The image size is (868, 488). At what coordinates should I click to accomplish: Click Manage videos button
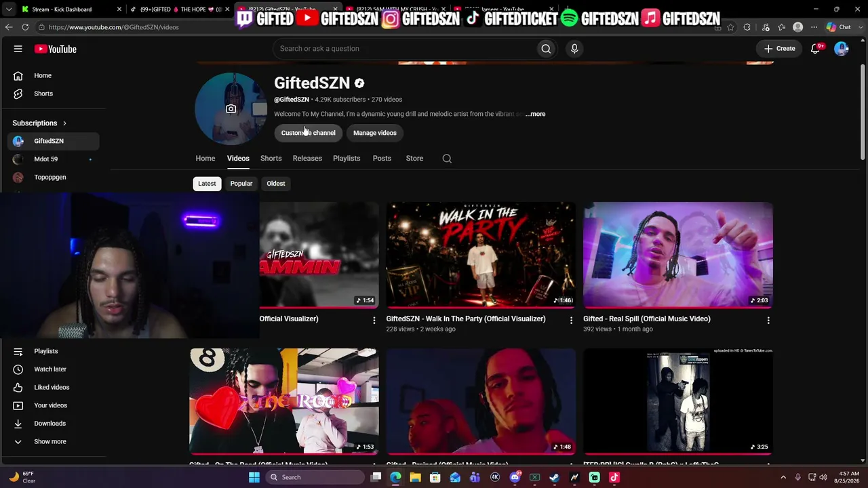click(375, 133)
